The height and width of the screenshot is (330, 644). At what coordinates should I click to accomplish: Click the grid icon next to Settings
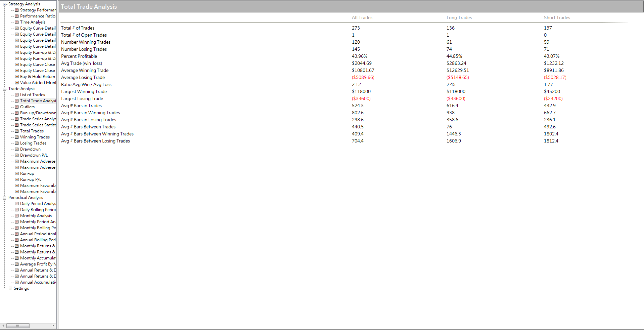tap(10, 288)
